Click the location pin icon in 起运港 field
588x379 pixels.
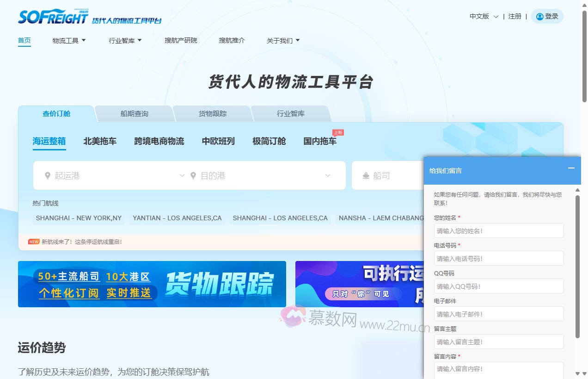[48, 175]
